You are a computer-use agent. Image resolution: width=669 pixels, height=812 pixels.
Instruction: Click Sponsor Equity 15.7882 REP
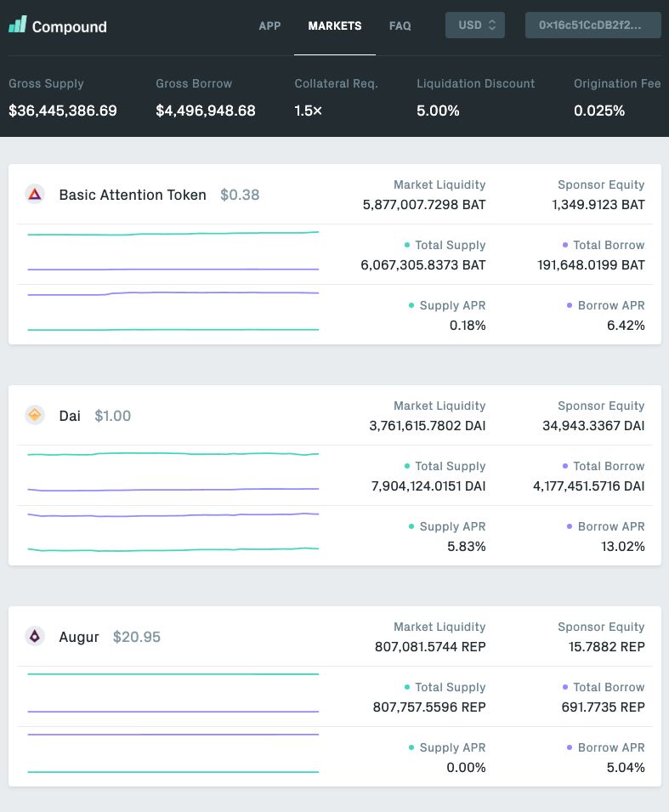coord(607,647)
